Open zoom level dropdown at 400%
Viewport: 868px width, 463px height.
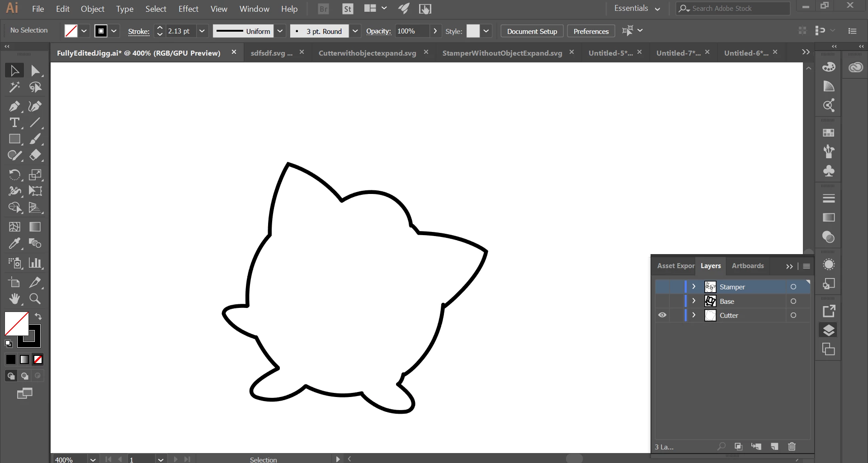tap(93, 459)
